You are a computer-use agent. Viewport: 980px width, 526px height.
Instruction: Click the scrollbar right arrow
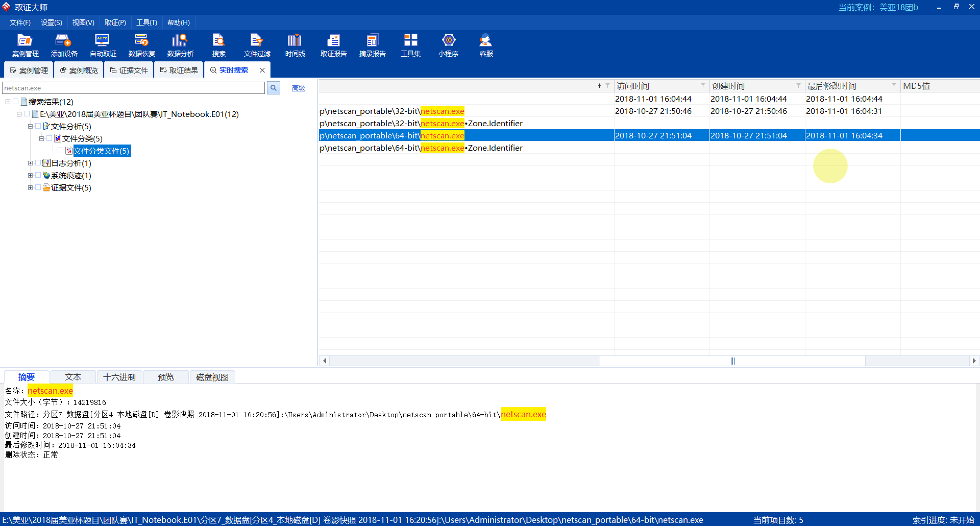tap(974, 361)
